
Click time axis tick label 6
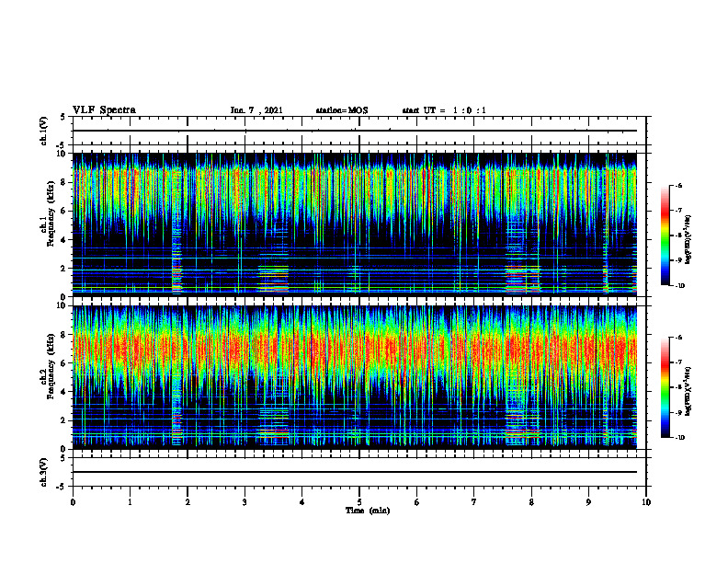417,502
